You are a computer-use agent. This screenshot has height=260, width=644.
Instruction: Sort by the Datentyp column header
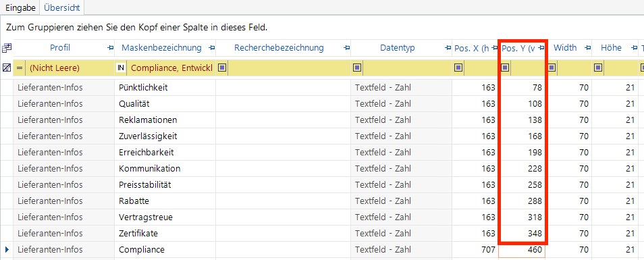point(397,48)
